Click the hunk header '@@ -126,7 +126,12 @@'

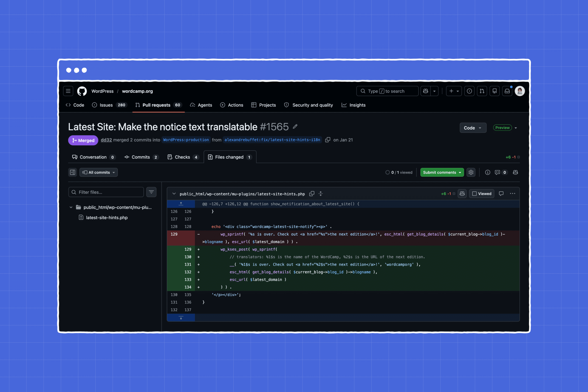pyautogui.click(x=281, y=204)
